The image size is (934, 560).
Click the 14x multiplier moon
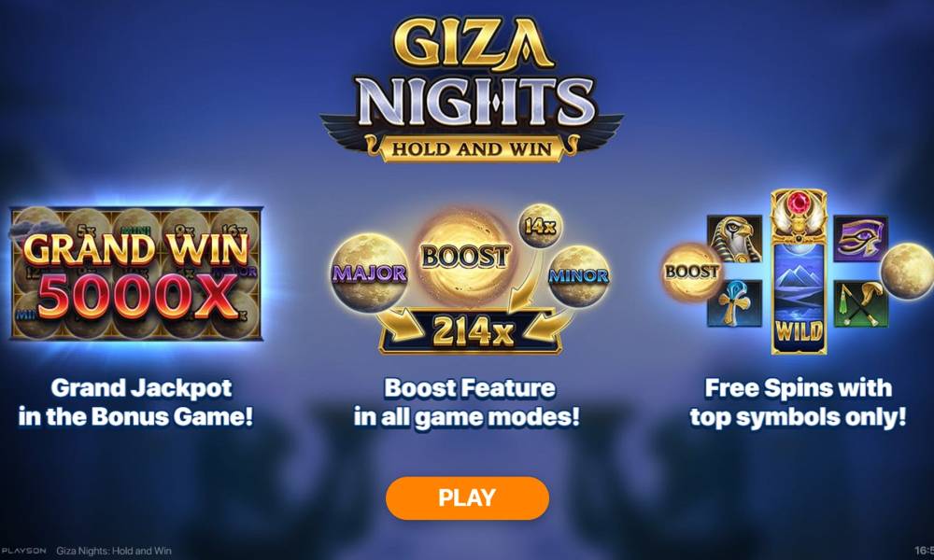(x=540, y=226)
